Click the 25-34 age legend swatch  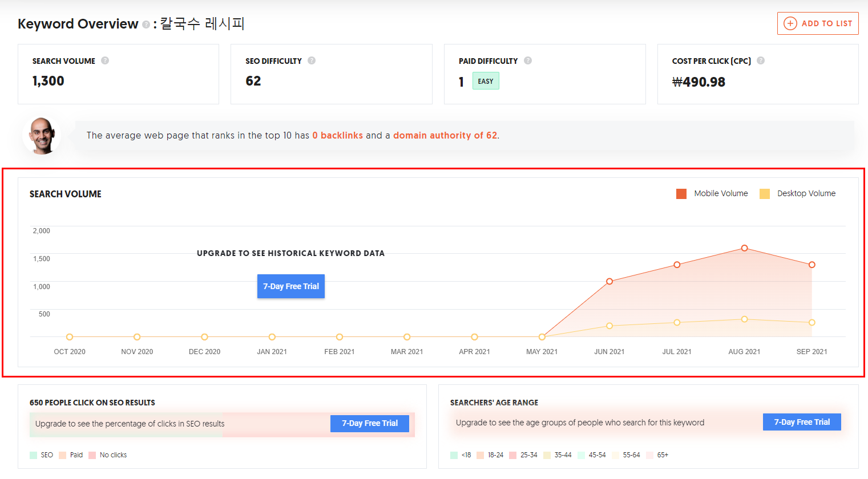coord(512,455)
